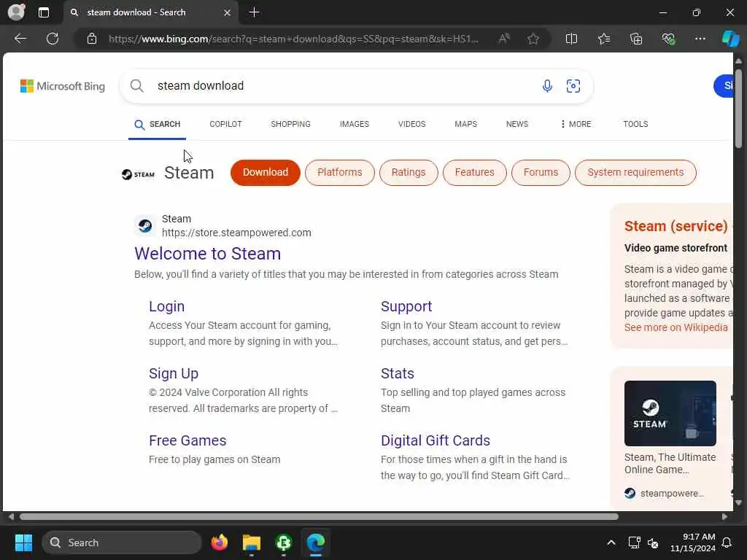
Task: Expand the MORE dropdown menu
Action: [576, 124]
